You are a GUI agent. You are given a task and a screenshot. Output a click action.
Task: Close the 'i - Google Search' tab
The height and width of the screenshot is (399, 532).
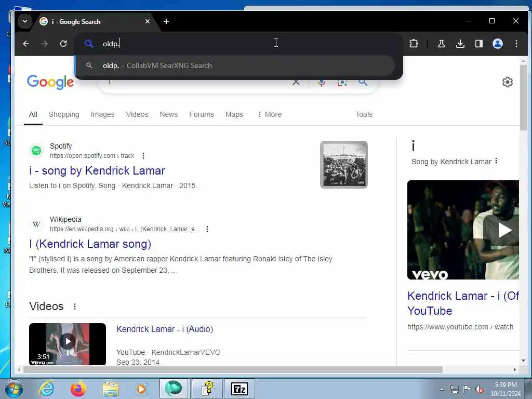(x=148, y=21)
